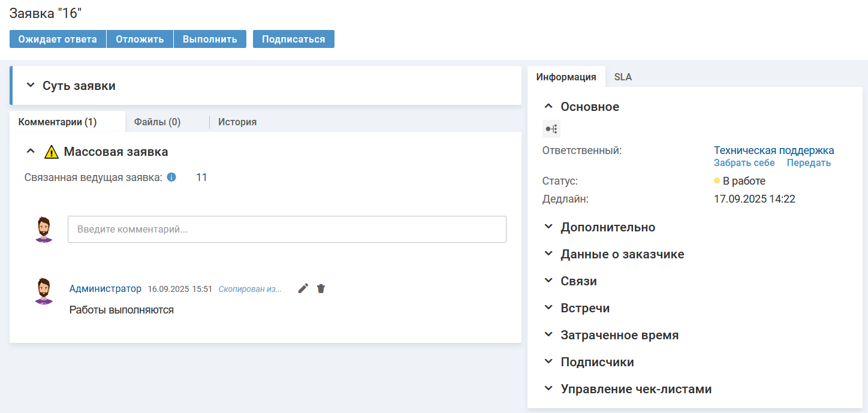This screenshot has width=868, height=413.
Task: Click the Забрать себе link
Action: coord(744,163)
